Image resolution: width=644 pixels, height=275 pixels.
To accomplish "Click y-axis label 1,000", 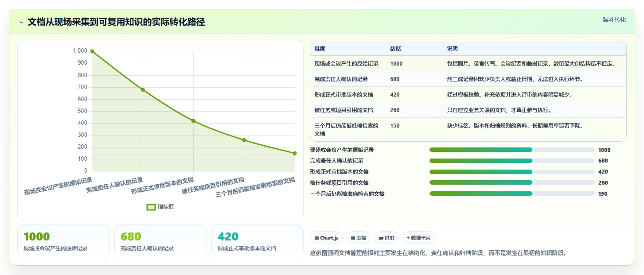I will (x=80, y=51).
